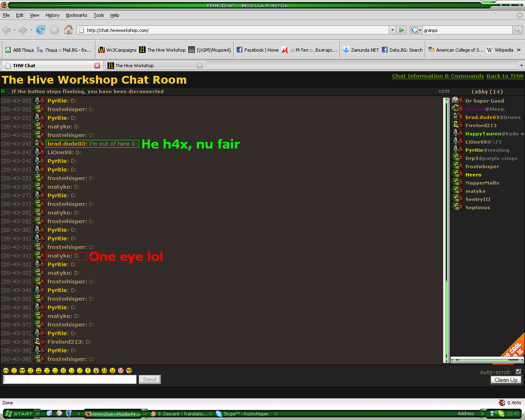
Task: Open the Edit menu
Action: pyautogui.click(x=20, y=15)
